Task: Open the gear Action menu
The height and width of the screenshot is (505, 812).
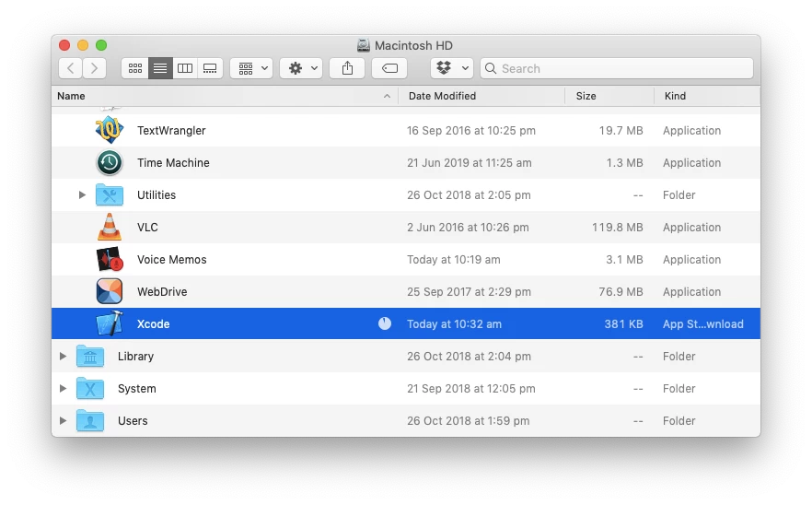Action: coord(301,68)
